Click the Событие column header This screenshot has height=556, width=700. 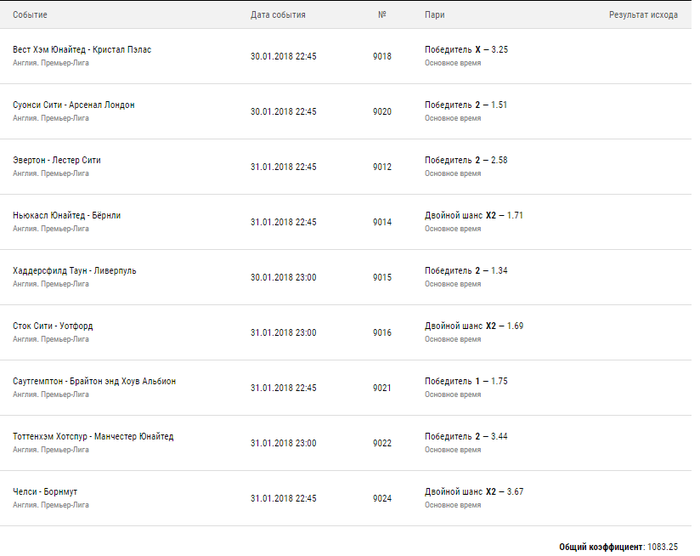point(30,15)
